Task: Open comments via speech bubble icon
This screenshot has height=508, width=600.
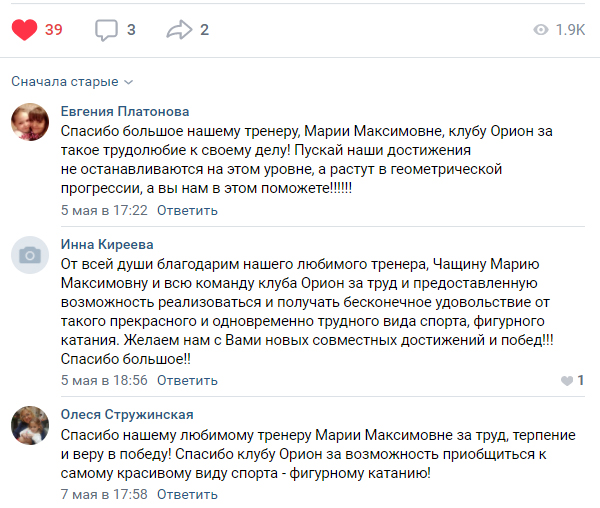Action: (106, 30)
